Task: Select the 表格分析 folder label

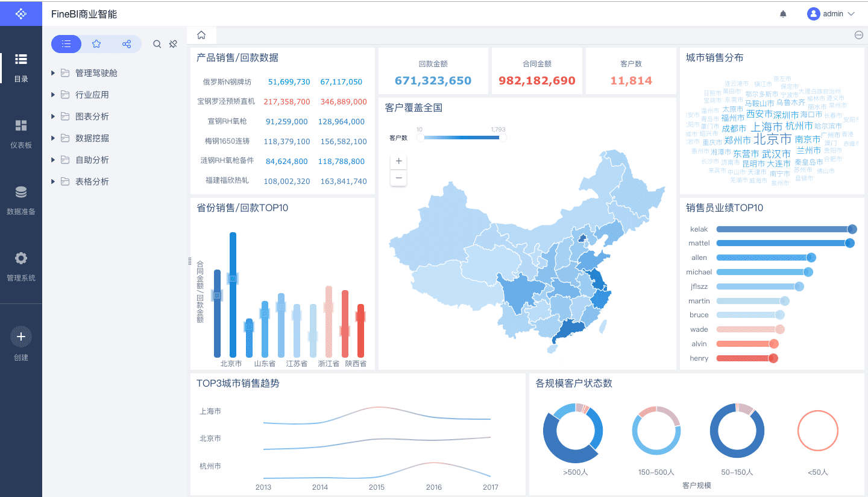Action: click(92, 182)
